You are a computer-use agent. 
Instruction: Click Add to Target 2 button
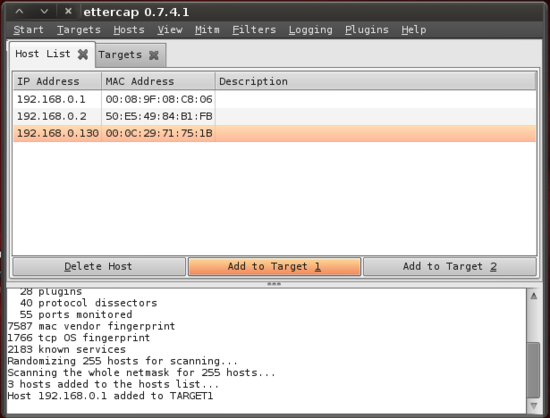coord(450,267)
